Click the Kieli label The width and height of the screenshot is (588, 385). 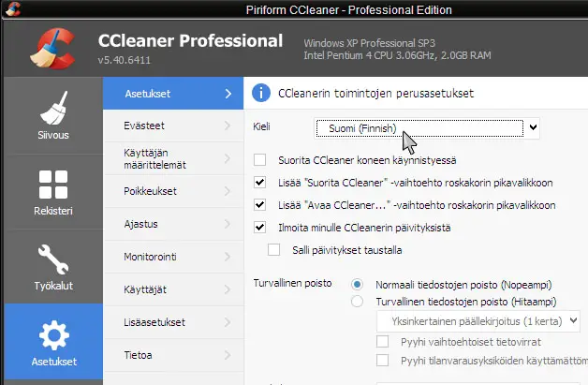coord(261,126)
